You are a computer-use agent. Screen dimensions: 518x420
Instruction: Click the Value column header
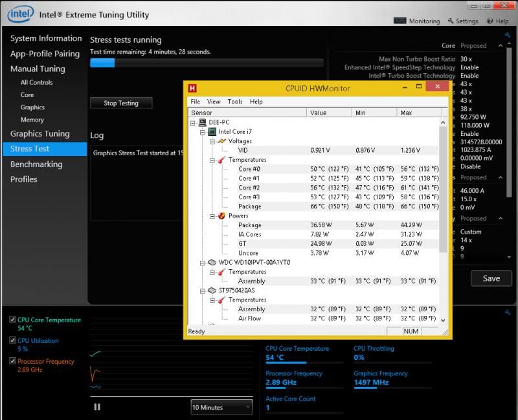pyautogui.click(x=329, y=113)
